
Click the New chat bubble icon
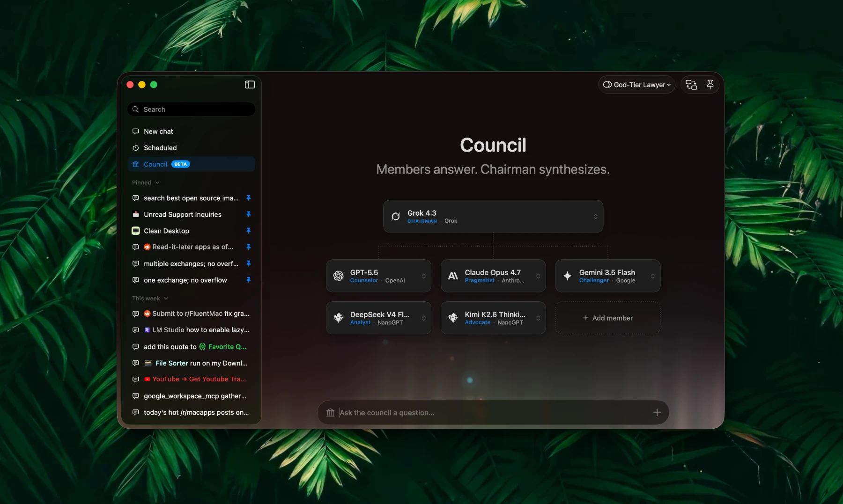tap(136, 131)
